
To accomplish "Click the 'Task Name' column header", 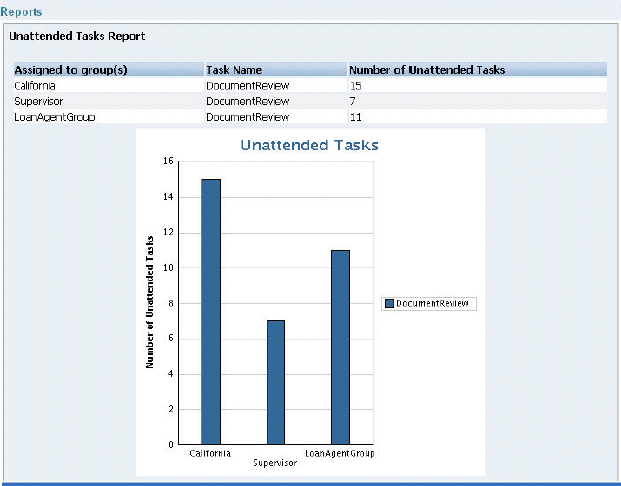I will 276,70.
